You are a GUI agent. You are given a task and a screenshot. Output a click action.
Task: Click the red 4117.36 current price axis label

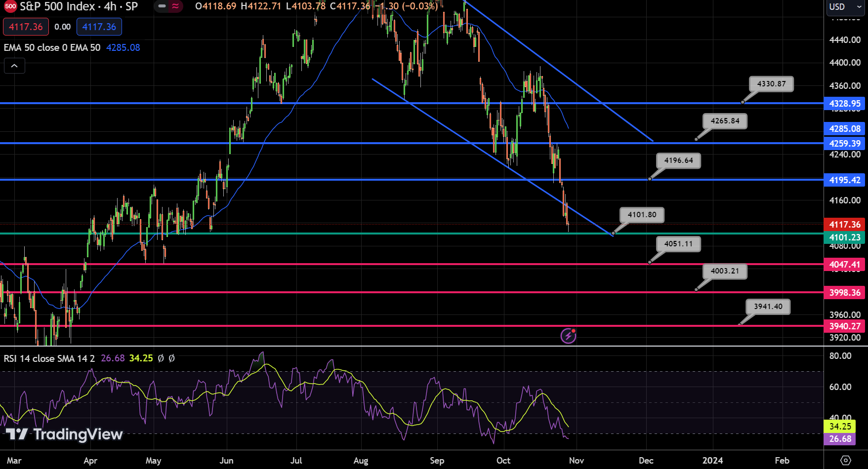pyautogui.click(x=844, y=225)
